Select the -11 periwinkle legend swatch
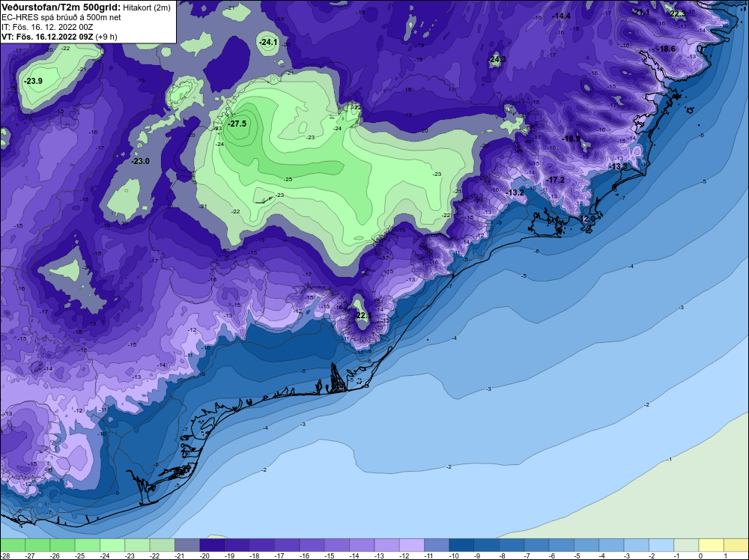 pyautogui.click(x=437, y=545)
